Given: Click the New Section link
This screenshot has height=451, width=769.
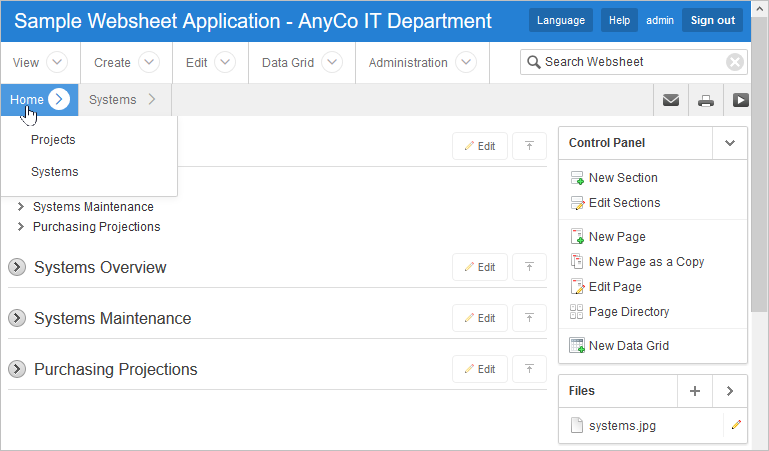Looking at the screenshot, I should click(623, 178).
